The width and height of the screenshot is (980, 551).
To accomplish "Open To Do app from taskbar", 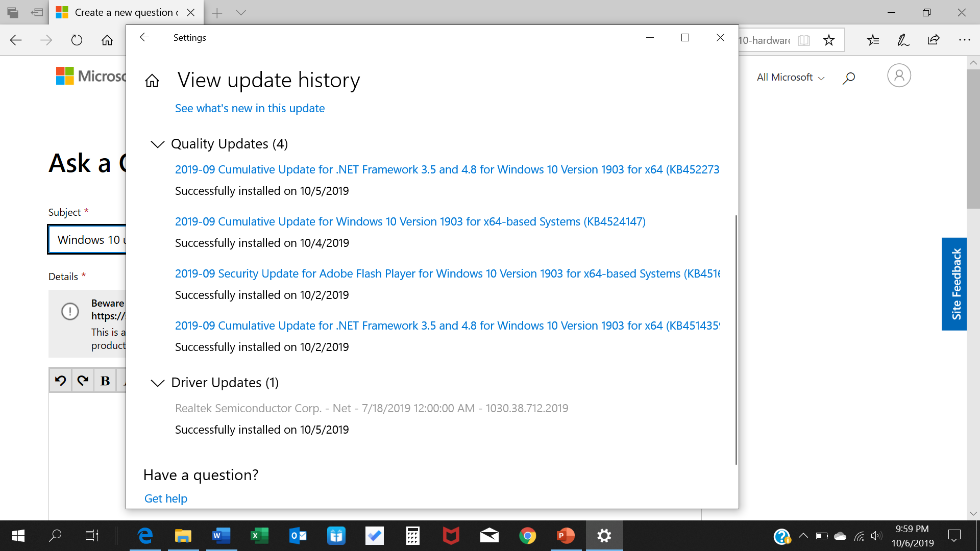I will point(375,536).
